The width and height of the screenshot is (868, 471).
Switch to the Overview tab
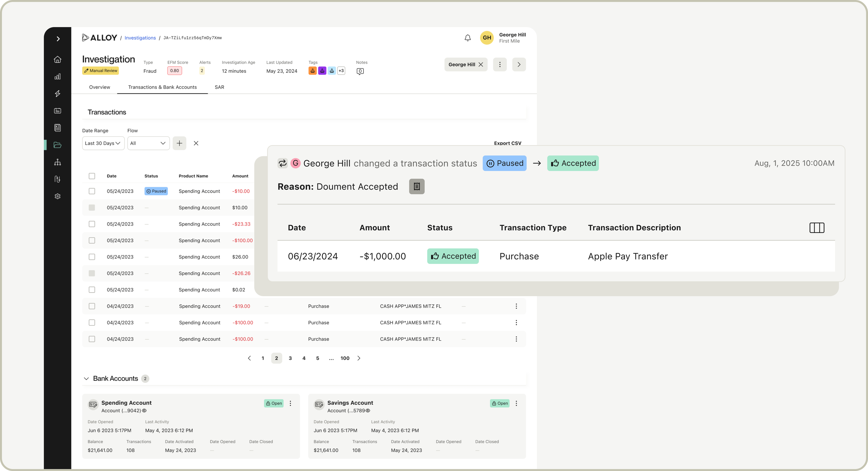pyautogui.click(x=99, y=87)
